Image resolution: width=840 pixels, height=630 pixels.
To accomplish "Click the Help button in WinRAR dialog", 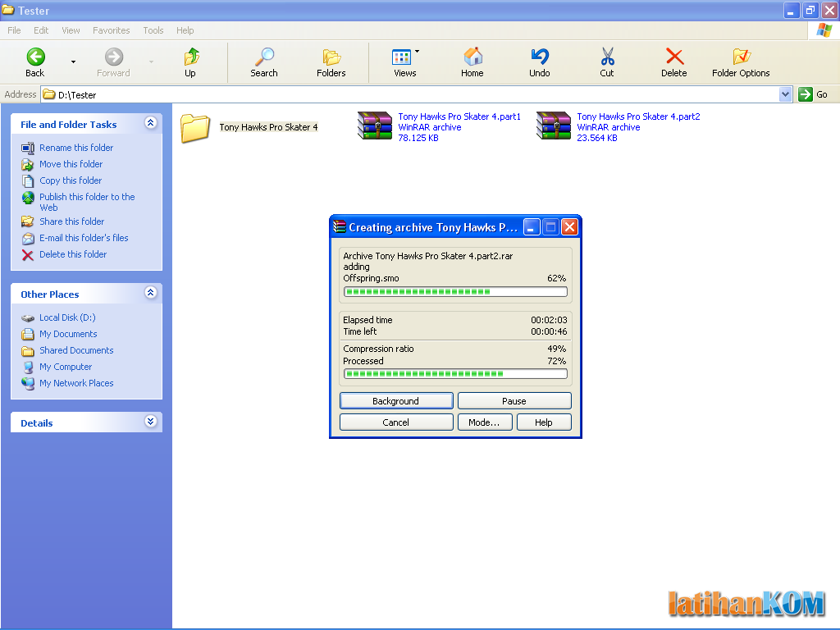I will click(544, 422).
